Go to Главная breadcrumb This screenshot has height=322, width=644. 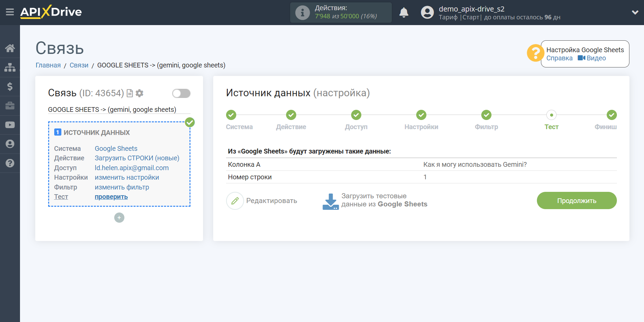48,65
